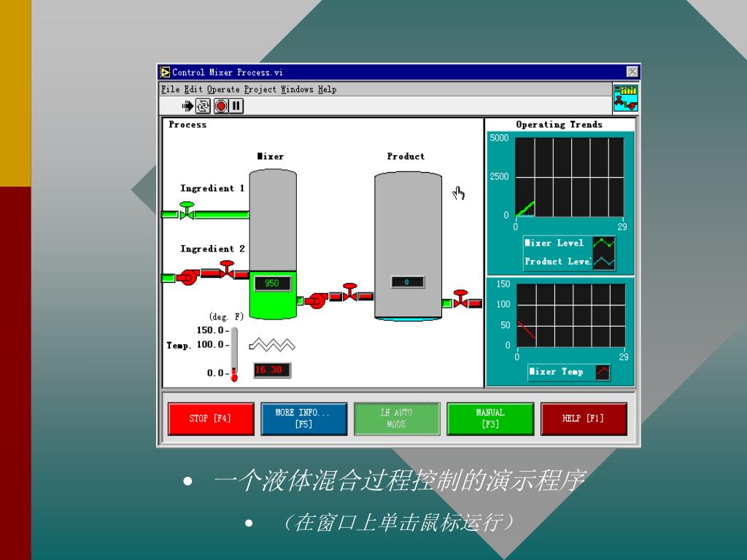Click the Mixer Level plot legend sample
This screenshot has height=560, width=747.
(603, 243)
